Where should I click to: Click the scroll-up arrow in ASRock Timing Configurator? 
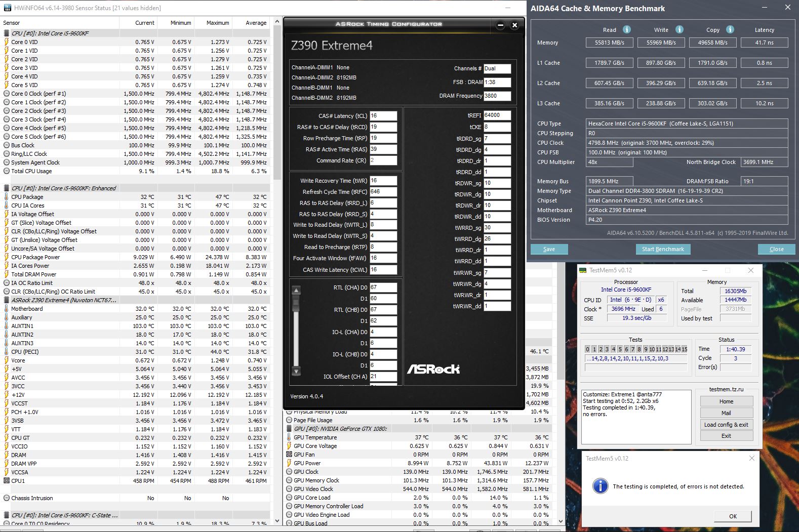coord(297,291)
